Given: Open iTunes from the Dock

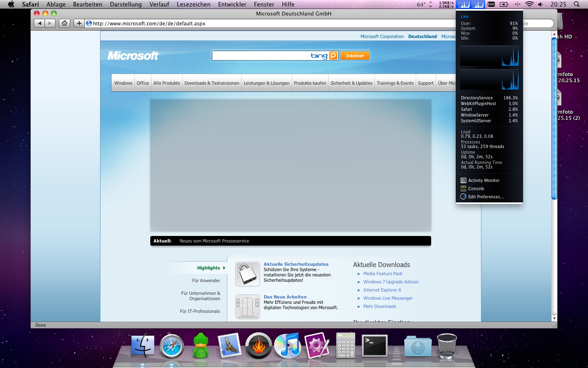Looking at the screenshot, I should coord(287,346).
